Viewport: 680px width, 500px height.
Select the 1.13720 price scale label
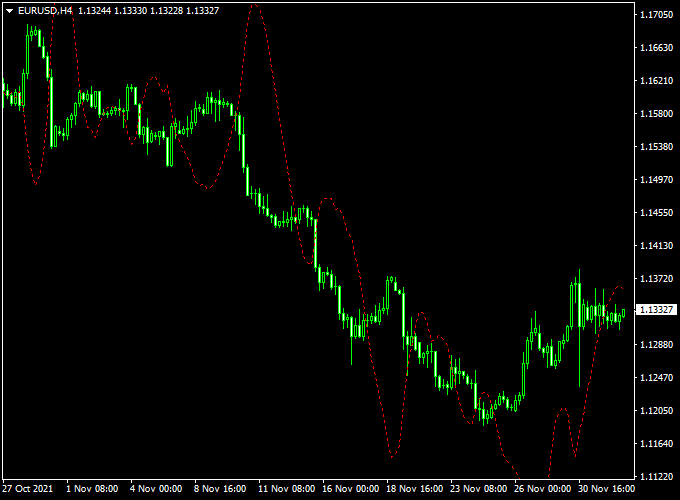click(x=657, y=278)
